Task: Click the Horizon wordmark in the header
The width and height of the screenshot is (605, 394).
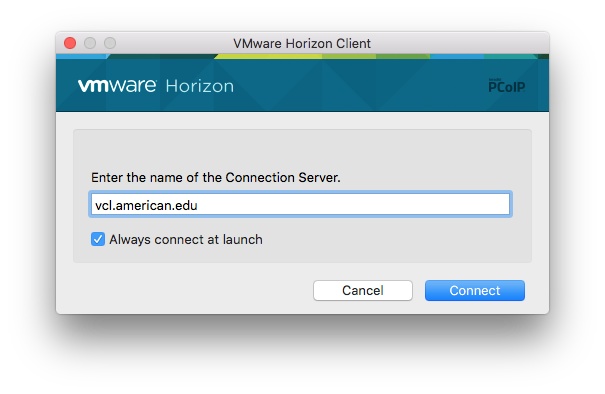Action: pyautogui.click(x=199, y=86)
